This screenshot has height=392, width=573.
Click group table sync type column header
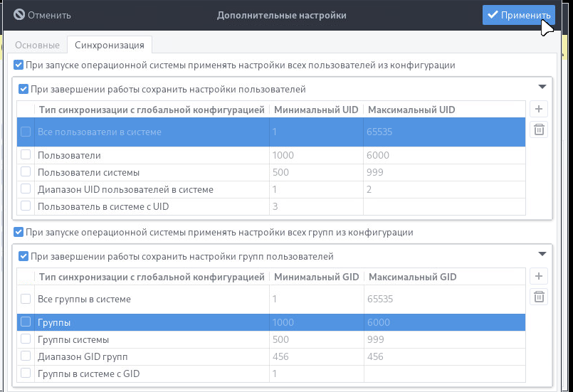[x=152, y=277]
